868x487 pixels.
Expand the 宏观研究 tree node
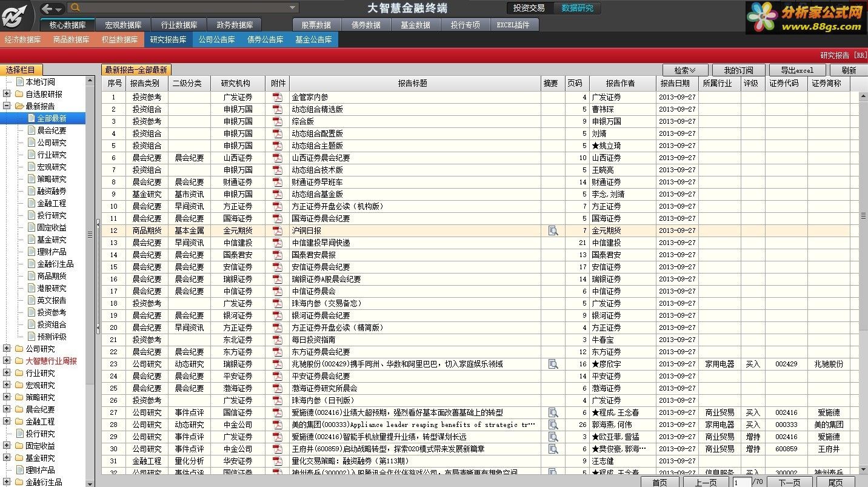(7, 385)
